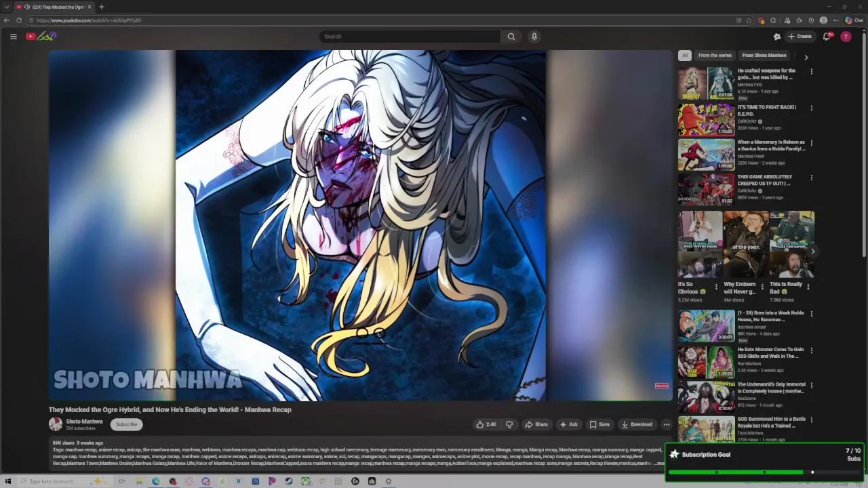
Task: Select the From Shoto Manhwa chip
Action: coord(764,56)
